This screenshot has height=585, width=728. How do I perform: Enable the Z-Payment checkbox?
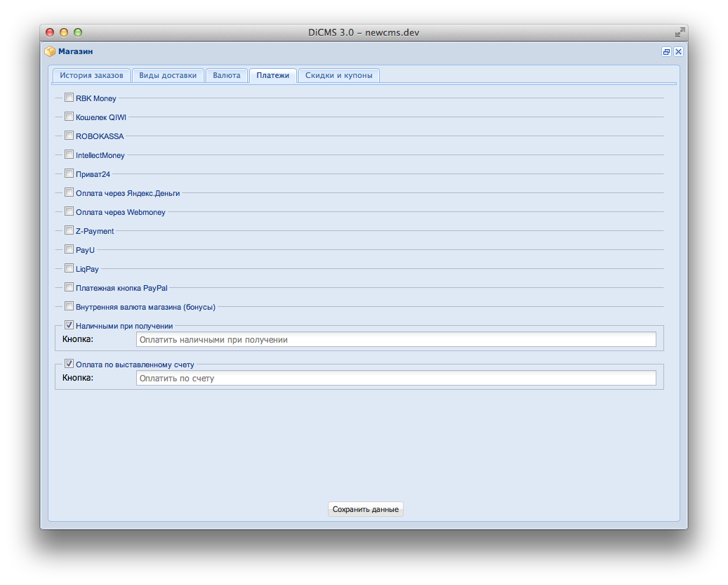click(x=70, y=230)
